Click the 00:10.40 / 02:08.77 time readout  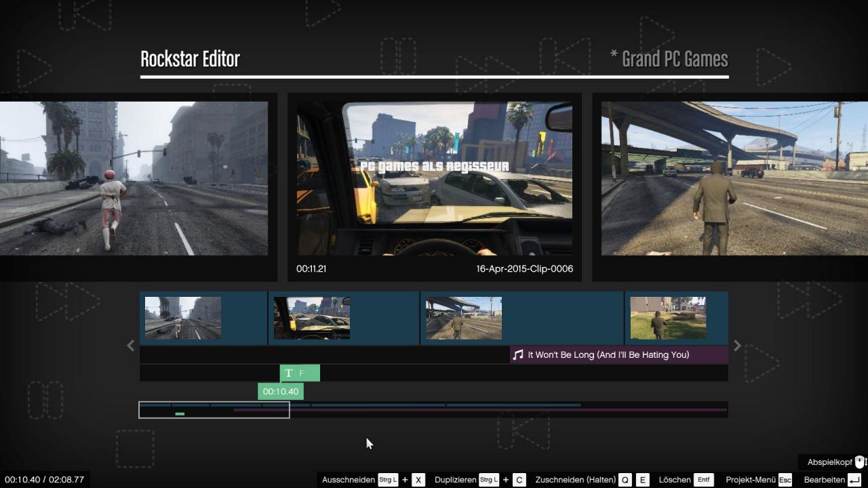tap(44, 480)
